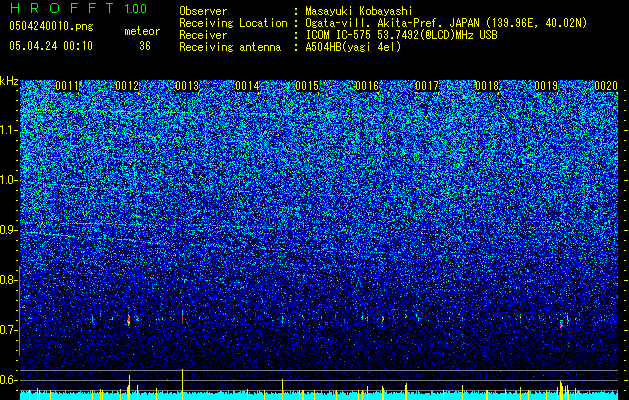The height and width of the screenshot is (400, 629).
Task: Click the 0020 time marker
Action: click(606, 86)
